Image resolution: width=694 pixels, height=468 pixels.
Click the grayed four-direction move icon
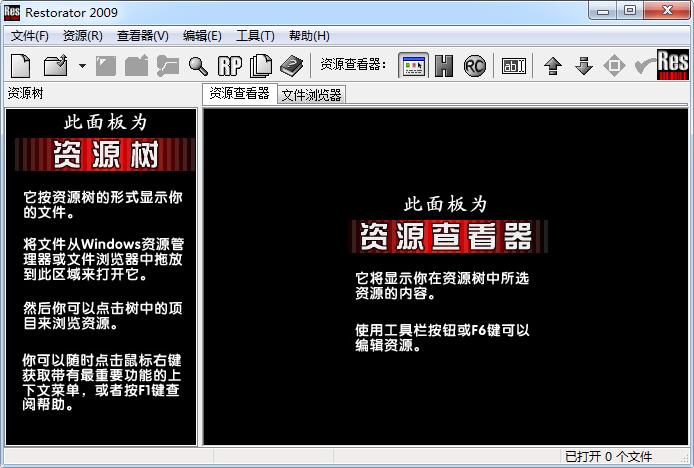pyautogui.click(x=614, y=66)
